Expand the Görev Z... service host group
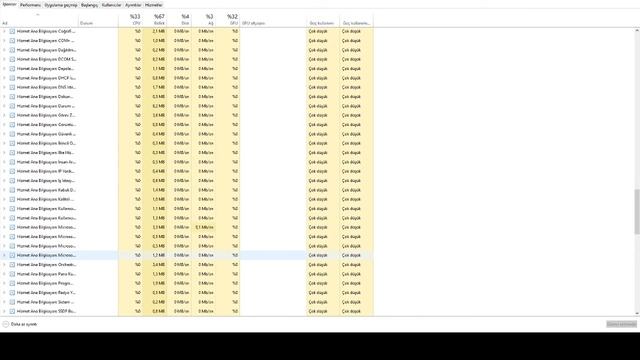This screenshot has height=360, width=640. [4, 115]
